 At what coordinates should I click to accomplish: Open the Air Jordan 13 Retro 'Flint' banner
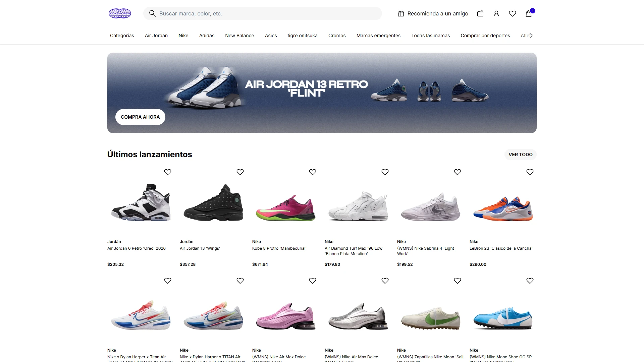(x=322, y=93)
